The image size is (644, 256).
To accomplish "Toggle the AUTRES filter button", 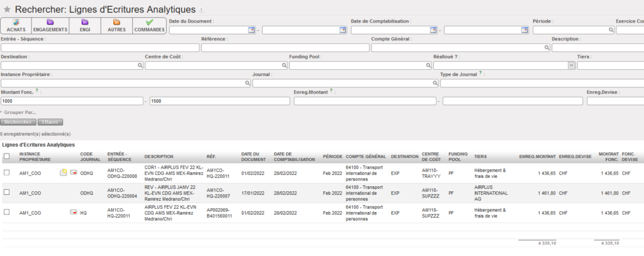I will click(x=116, y=25).
